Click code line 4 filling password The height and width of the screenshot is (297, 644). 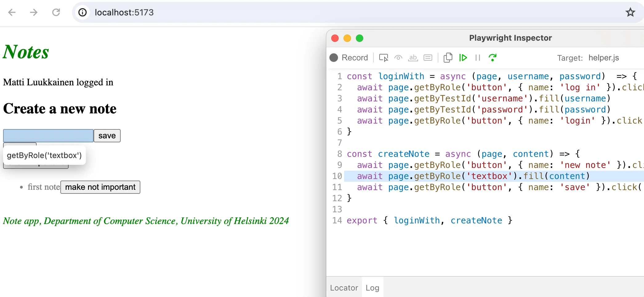(x=484, y=109)
